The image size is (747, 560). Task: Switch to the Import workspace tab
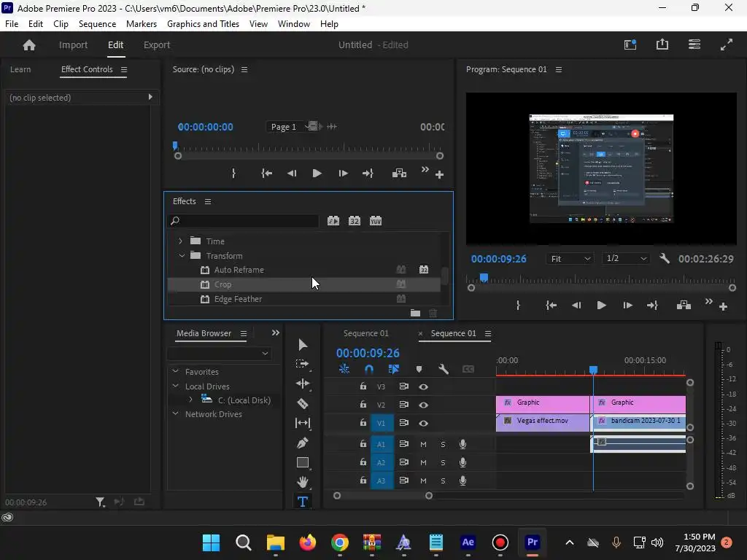tap(74, 44)
